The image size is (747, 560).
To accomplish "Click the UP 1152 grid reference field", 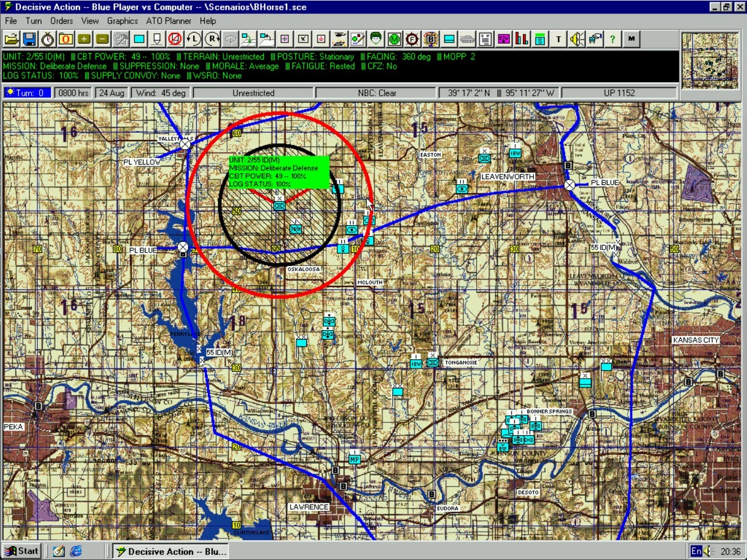I will [619, 93].
